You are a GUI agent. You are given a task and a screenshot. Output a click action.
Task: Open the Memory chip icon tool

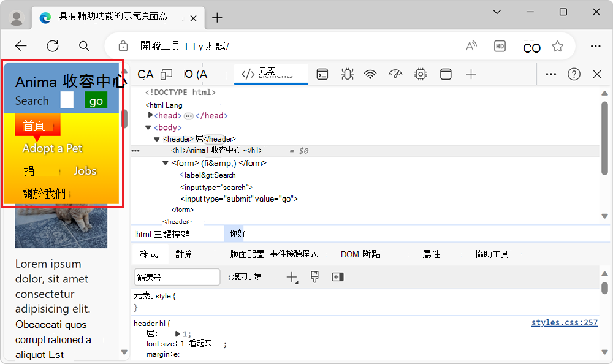[421, 74]
